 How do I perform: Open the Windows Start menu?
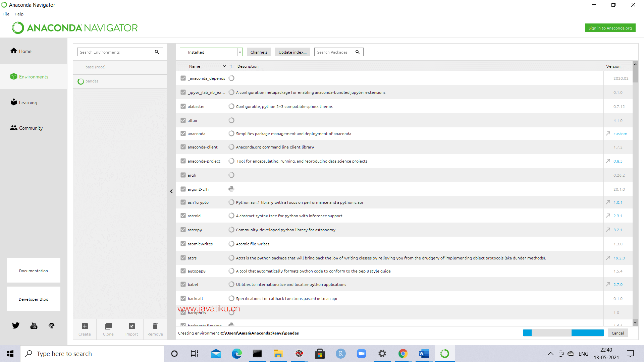tap(10, 354)
